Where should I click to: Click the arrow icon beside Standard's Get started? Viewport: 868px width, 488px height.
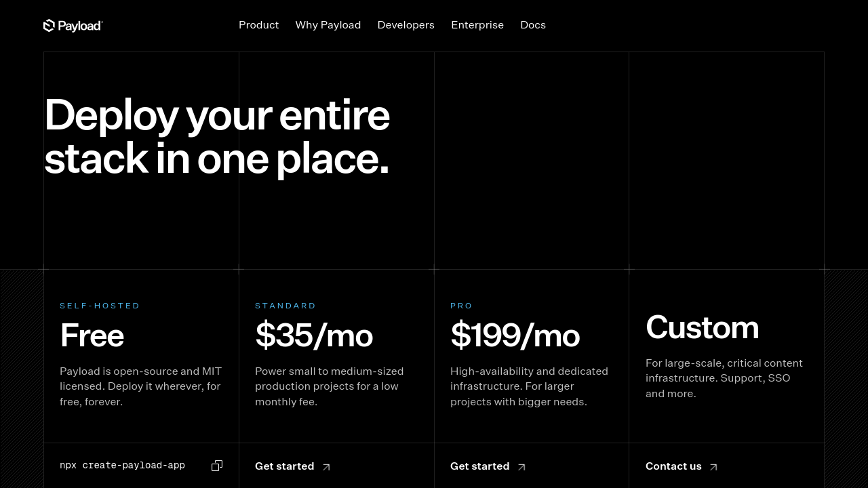point(326,467)
